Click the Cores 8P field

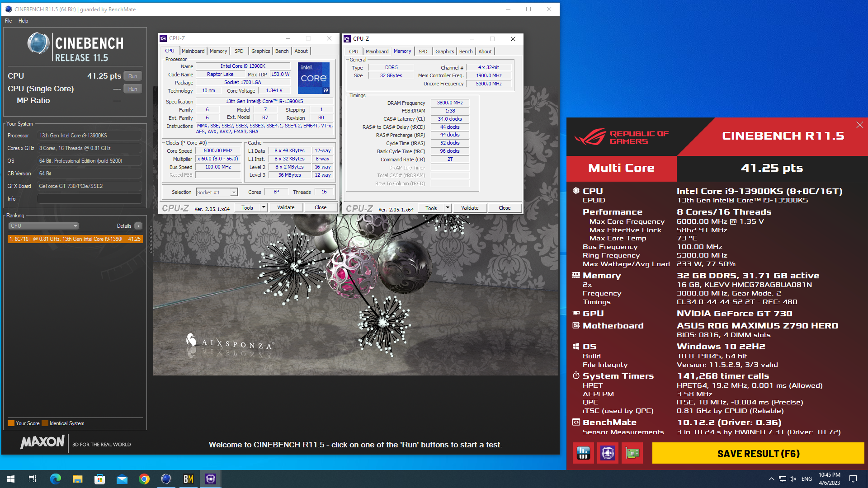pos(276,192)
